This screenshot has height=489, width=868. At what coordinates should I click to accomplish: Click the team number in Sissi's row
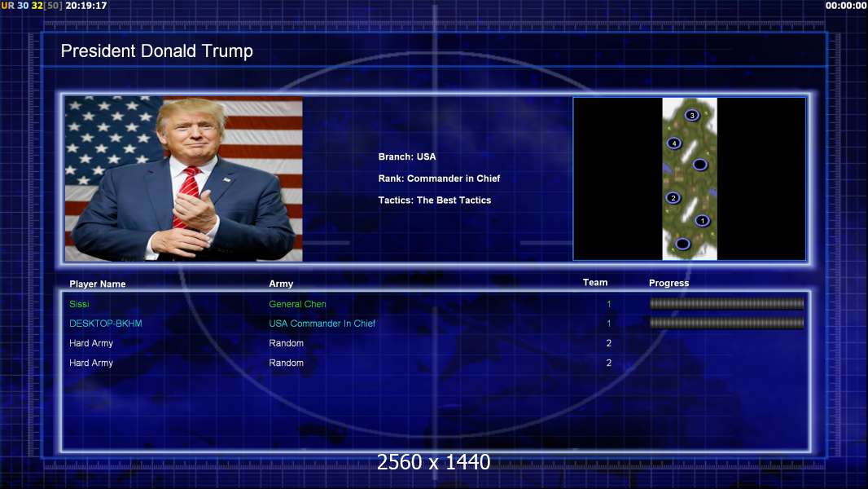point(608,304)
